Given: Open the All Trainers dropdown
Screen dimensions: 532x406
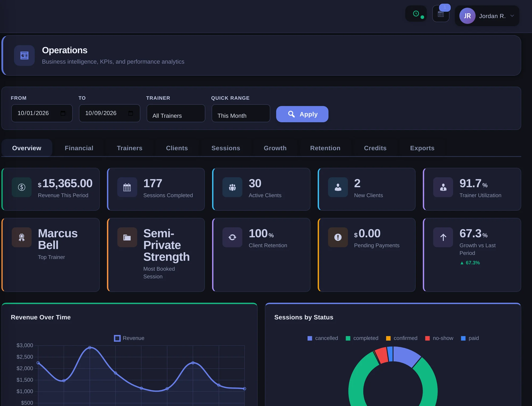Looking at the screenshot, I should (176, 113).
